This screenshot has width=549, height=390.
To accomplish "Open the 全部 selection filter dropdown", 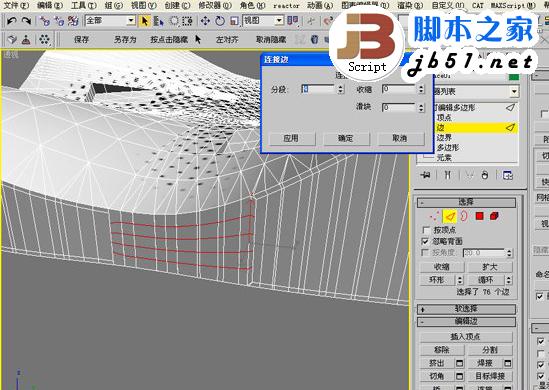I will point(131,21).
